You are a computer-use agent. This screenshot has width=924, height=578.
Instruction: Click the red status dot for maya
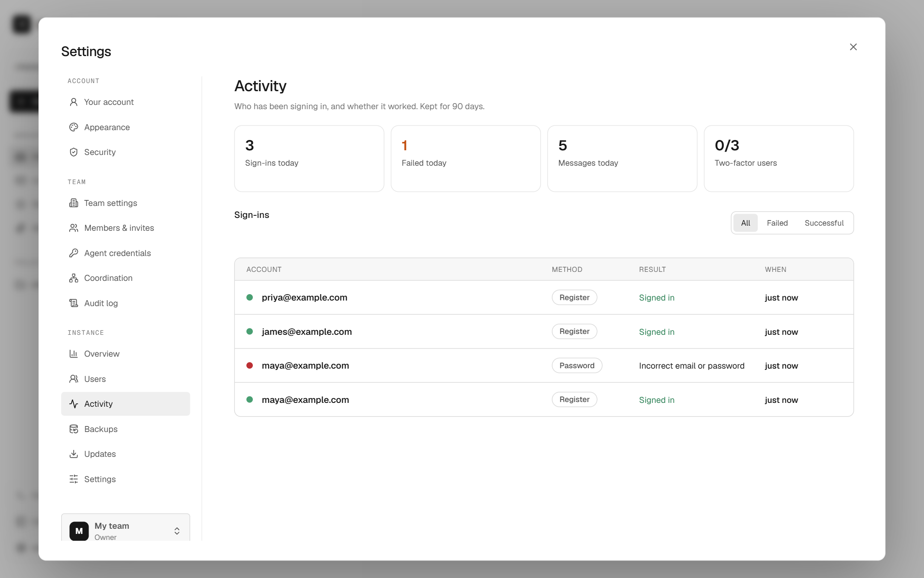249,365
